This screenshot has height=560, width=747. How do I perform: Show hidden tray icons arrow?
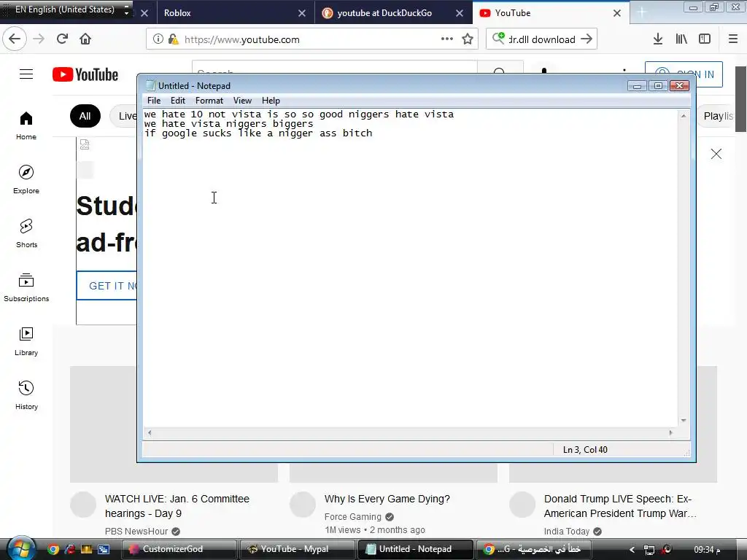point(632,550)
